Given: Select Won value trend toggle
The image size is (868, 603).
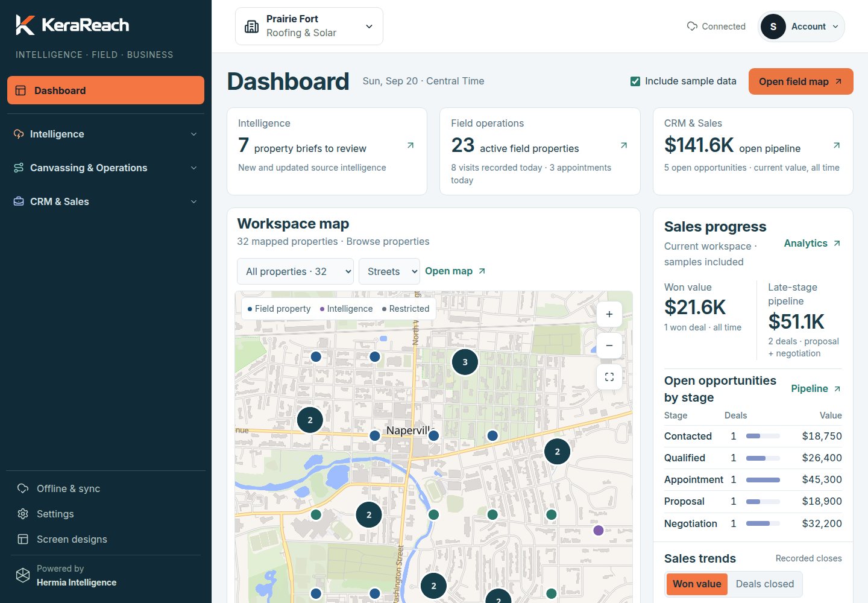Looking at the screenshot, I should click(x=697, y=584).
